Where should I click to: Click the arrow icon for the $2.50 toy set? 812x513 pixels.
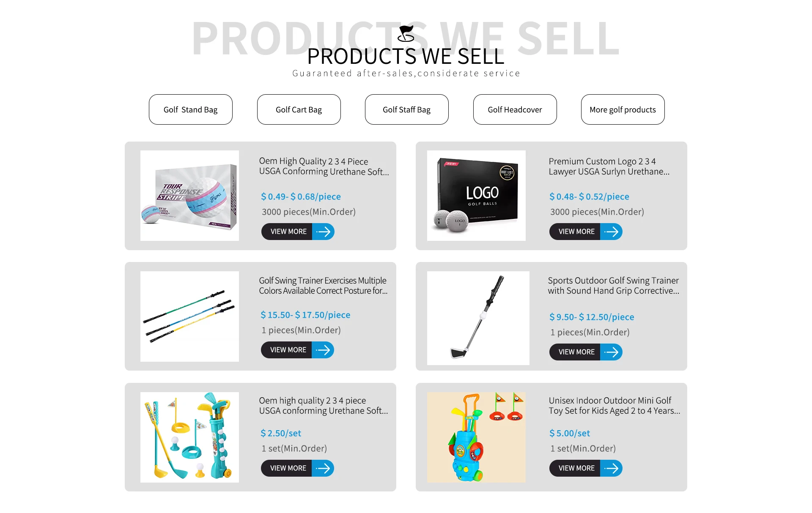pos(323,468)
